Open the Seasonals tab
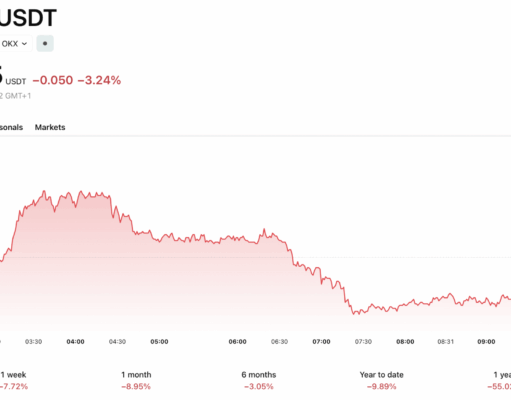Image resolution: width=511 pixels, height=400 pixels. 11,127
